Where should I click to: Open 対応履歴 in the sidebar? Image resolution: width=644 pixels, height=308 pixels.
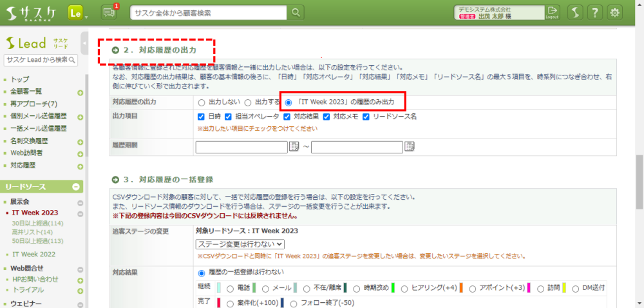23,166
